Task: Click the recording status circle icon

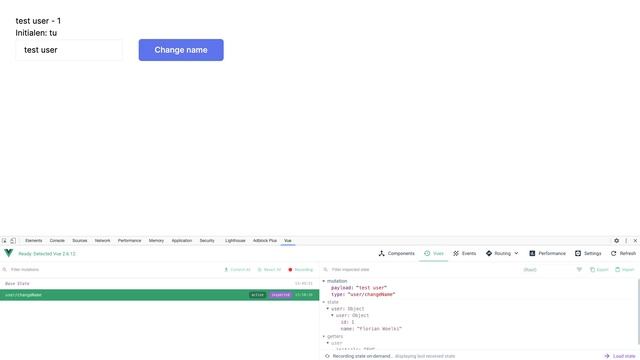Action: (327, 356)
